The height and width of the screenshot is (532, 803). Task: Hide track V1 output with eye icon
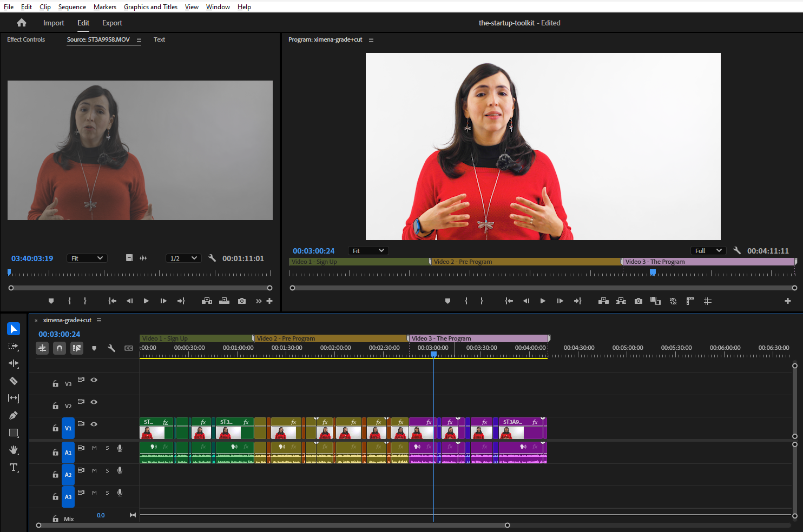(94, 424)
